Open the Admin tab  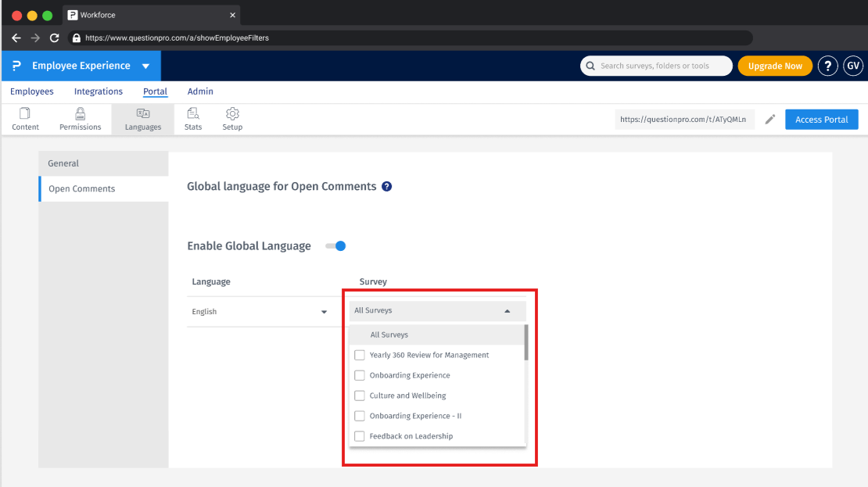(x=200, y=91)
